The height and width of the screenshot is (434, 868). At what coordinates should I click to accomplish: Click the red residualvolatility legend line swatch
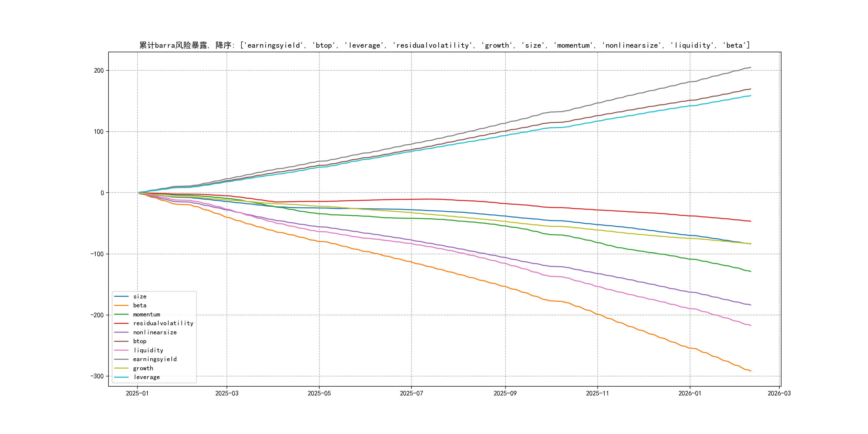(x=121, y=323)
